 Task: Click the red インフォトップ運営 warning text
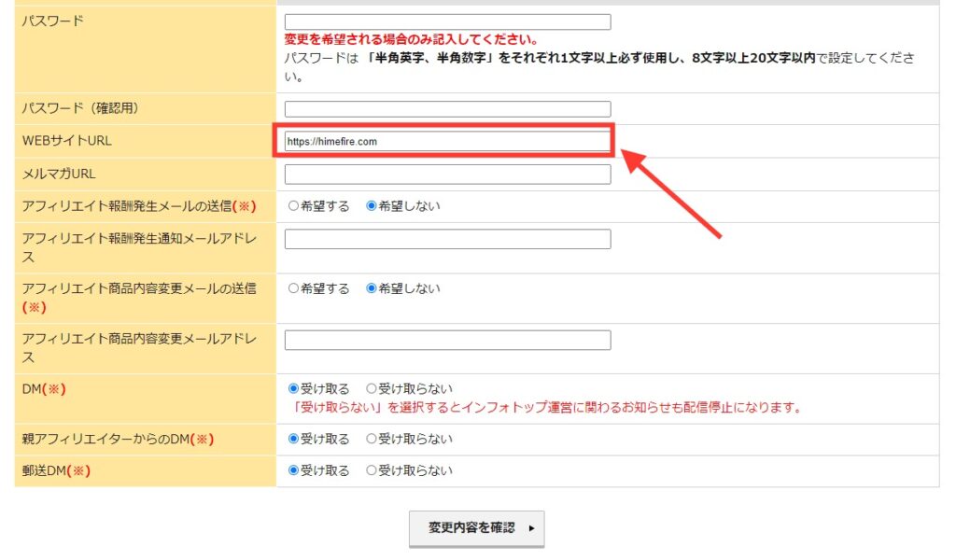click(547, 408)
